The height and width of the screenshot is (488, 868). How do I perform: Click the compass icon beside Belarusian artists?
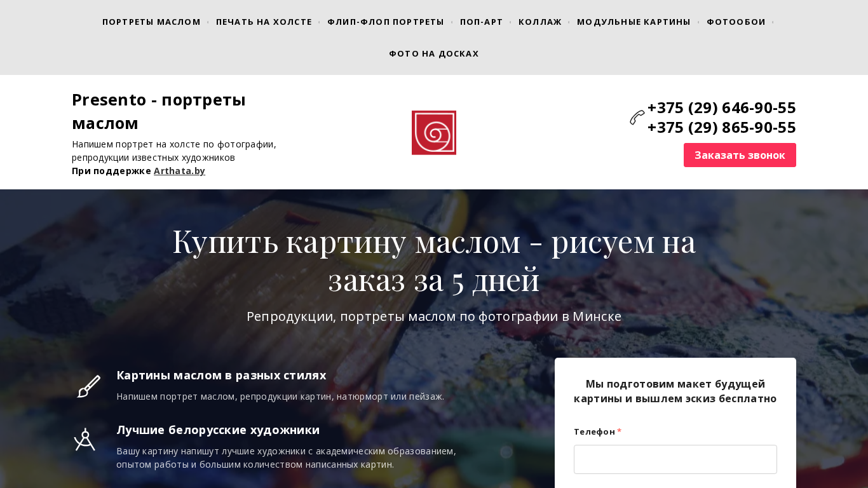click(85, 440)
